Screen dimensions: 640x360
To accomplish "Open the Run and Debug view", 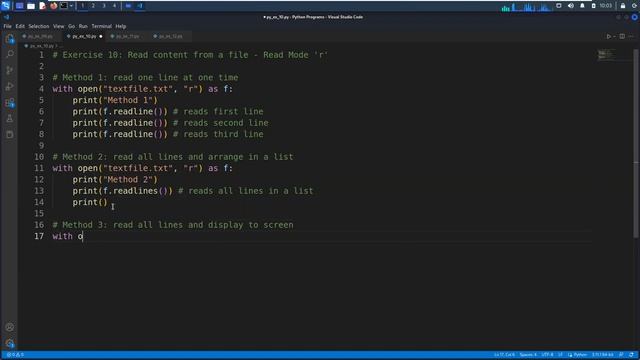I will point(9,87).
